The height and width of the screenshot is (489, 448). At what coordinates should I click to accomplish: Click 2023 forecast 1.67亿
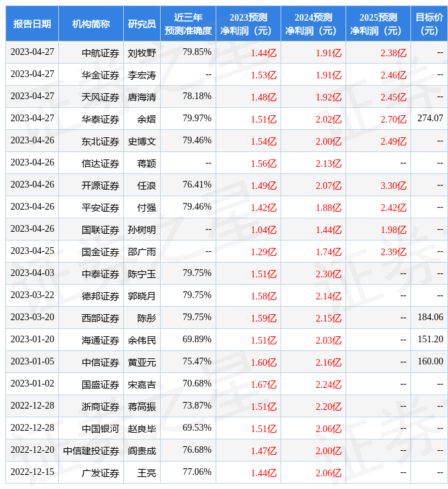tap(264, 385)
